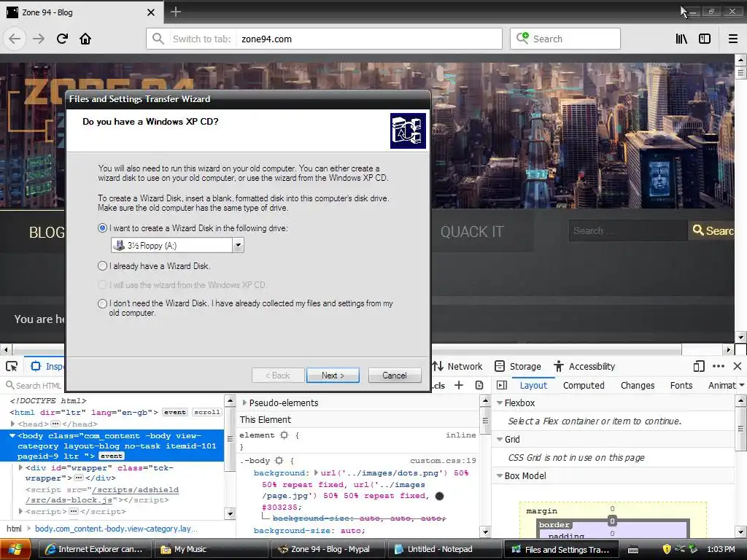Open My Music from the taskbar
The width and height of the screenshot is (747, 560).
[x=211, y=550]
